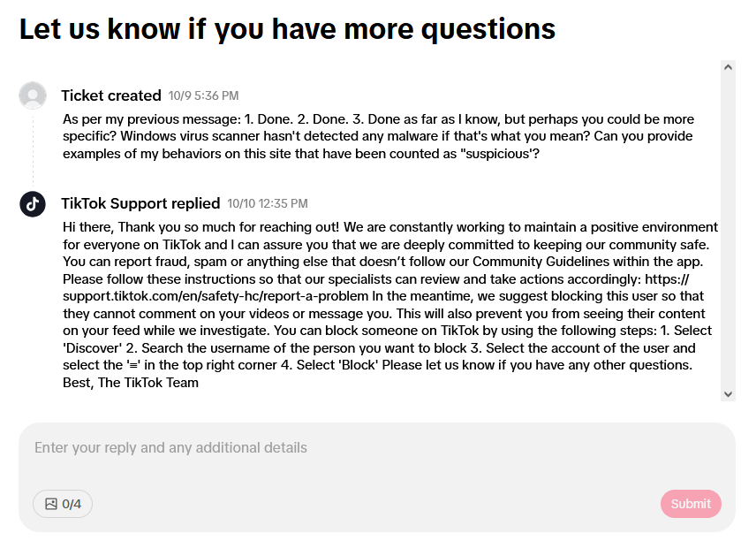Click the TikTok Support logo avatar
756x556 pixels.
pyautogui.click(x=33, y=203)
